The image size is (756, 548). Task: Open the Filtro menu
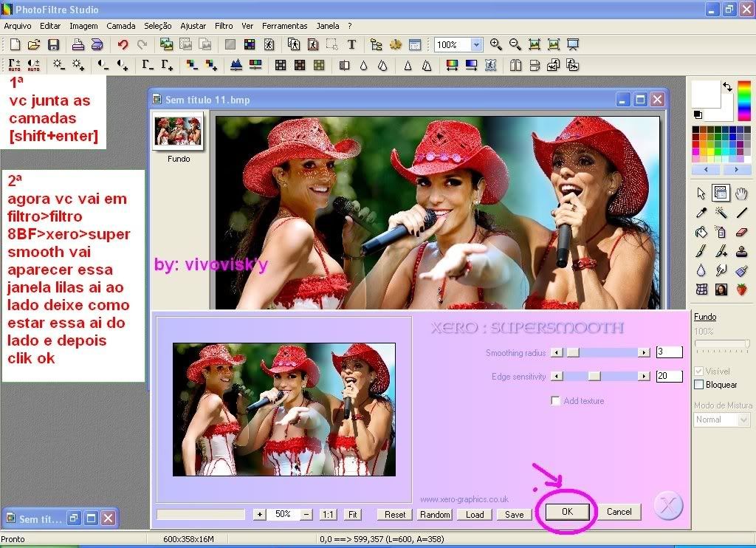pyautogui.click(x=224, y=26)
